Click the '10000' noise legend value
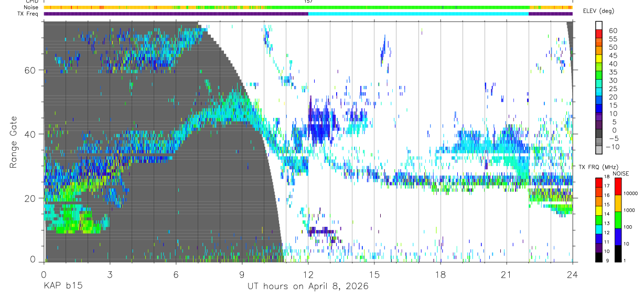This screenshot has height=297, width=644. click(x=631, y=193)
